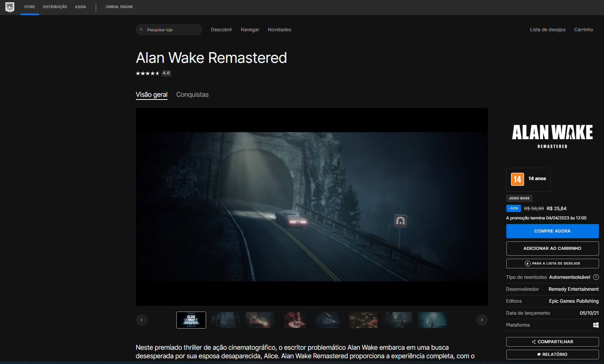This screenshot has height=364, width=604.
Task: Click the Autorreembolsável refund text
Action: [x=570, y=277]
